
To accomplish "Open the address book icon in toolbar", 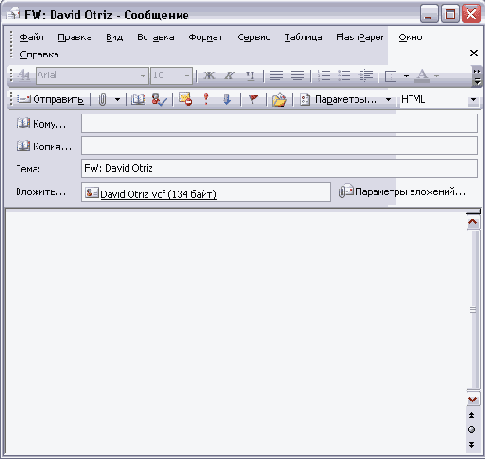I will point(138,99).
